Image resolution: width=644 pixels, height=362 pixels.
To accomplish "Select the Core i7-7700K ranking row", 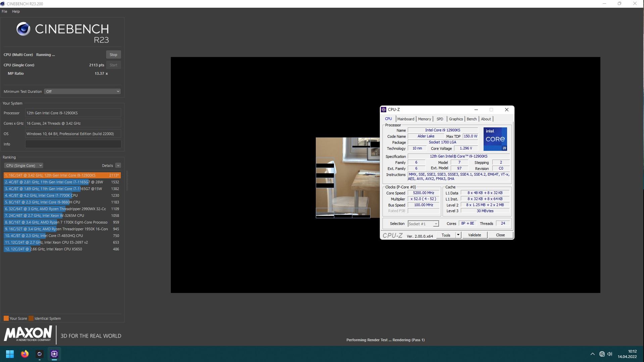I will (x=62, y=195).
